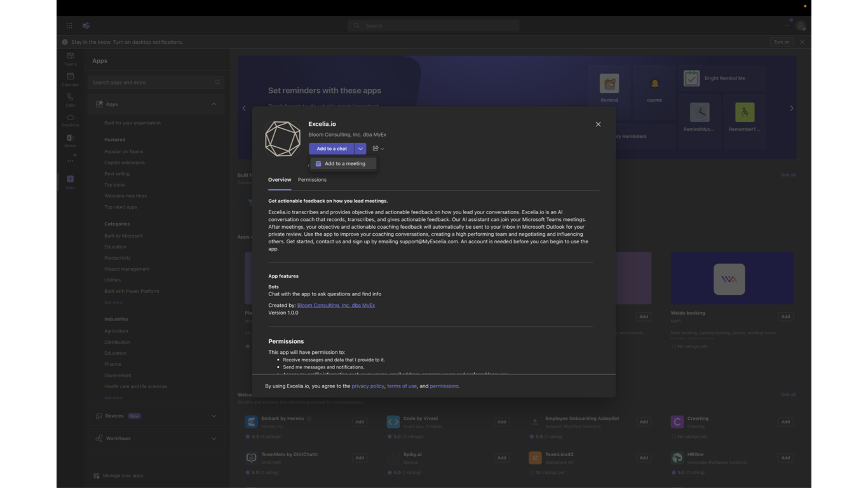Select Copilot extensions category
The image size is (868, 488).
[x=125, y=163]
